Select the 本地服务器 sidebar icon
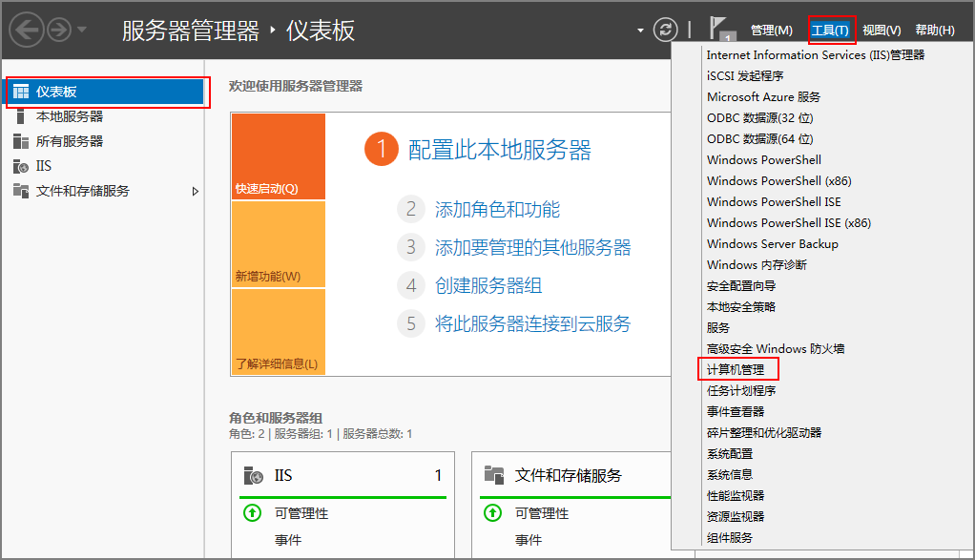 [x=21, y=116]
